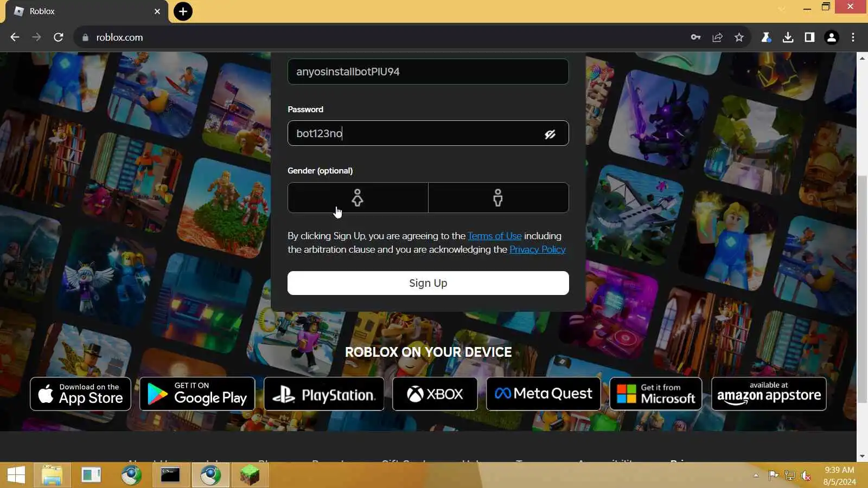Share this page from the address bar
The height and width of the screenshot is (488, 868).
click(x=717, y=37)
